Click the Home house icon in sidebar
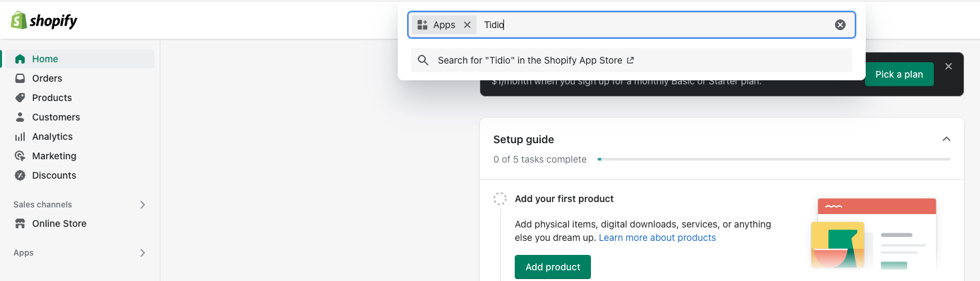This screenshot has height=281, width=980. tap(20, 59)
